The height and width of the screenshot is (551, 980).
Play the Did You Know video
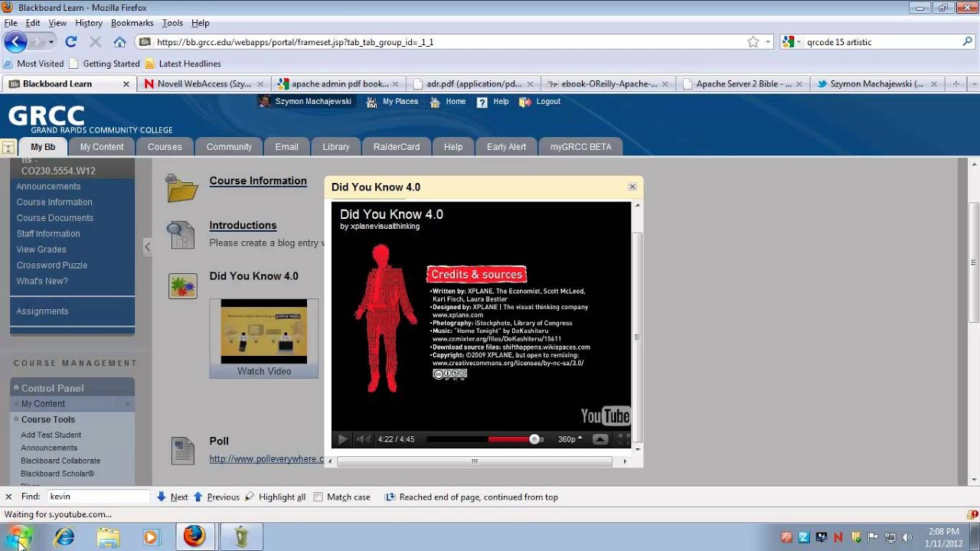pos(342,439)
